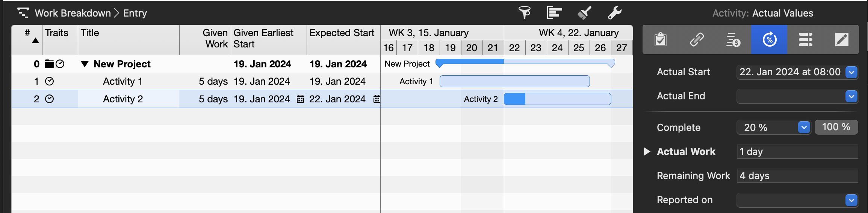Select the paintbrush styles icon
The height and width of the screenshot is (213, 868).
pyautogui.click(x=584, y=13)
